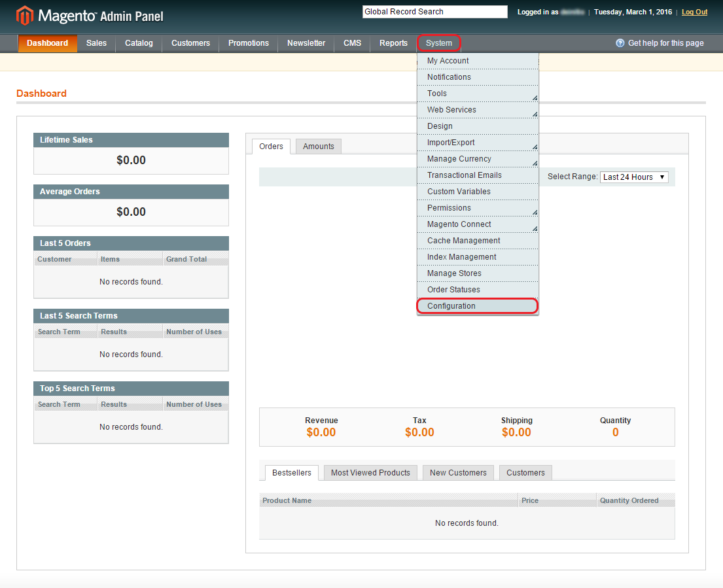Screen dimensions: 723x588
Task: Open Manage Stores from System menu
Action: (478, 273)
